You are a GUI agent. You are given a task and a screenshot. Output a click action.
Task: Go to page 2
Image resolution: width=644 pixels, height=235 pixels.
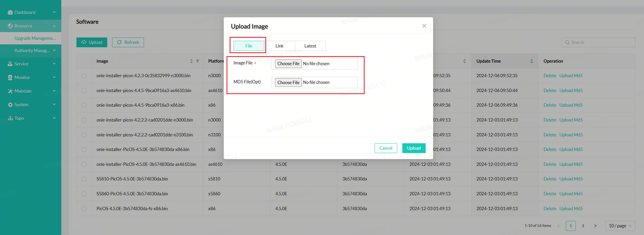pos(583,226)
